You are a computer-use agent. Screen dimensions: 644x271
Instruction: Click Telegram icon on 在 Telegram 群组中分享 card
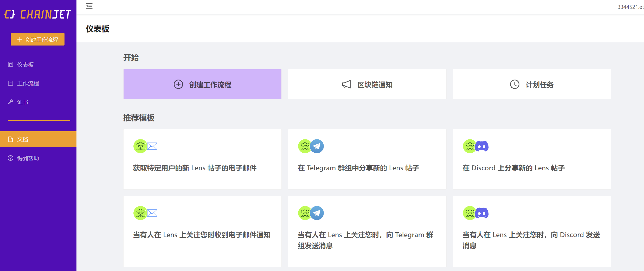coord(317,146)
